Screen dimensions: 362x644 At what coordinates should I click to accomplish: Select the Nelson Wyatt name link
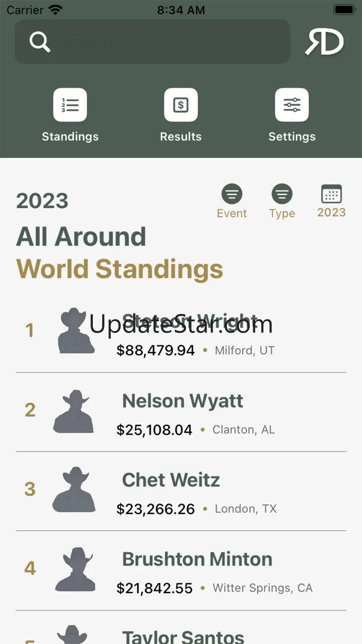[x=183, y=401]
